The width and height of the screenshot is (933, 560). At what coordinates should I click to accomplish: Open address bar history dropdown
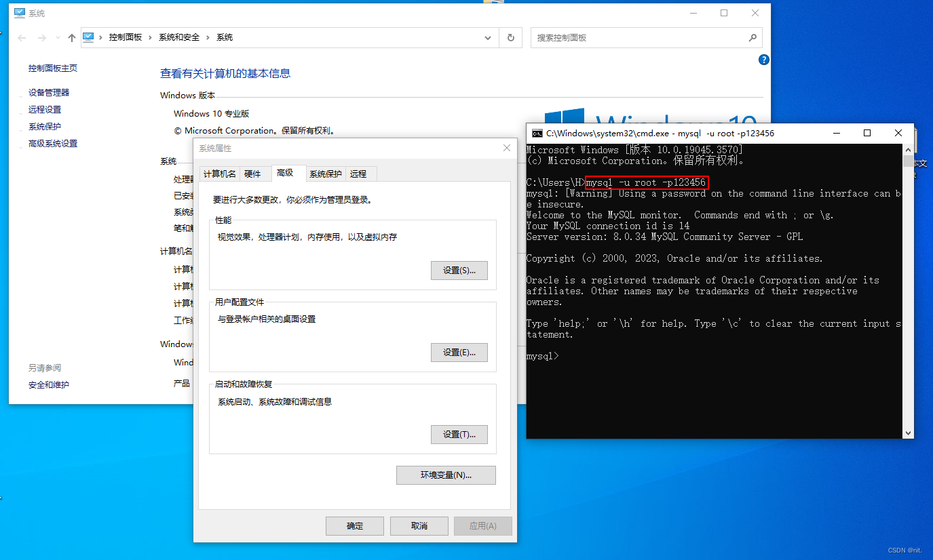click(488, 38)
